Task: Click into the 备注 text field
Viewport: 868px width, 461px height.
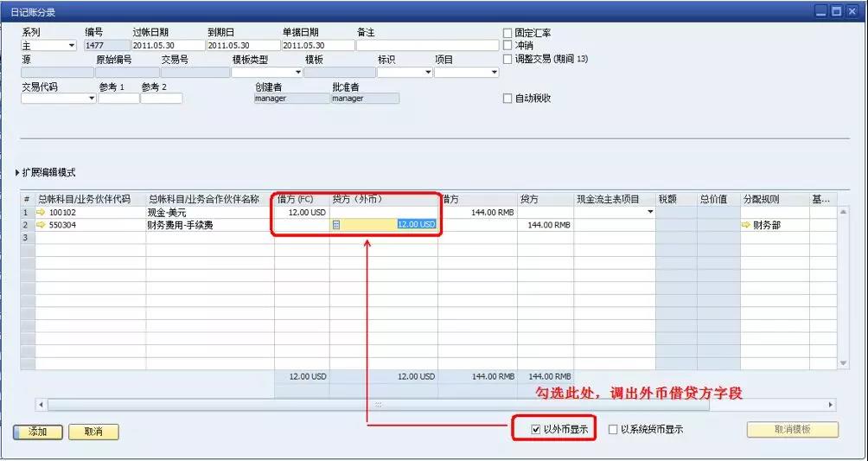Action: click(x=427, y=45)
